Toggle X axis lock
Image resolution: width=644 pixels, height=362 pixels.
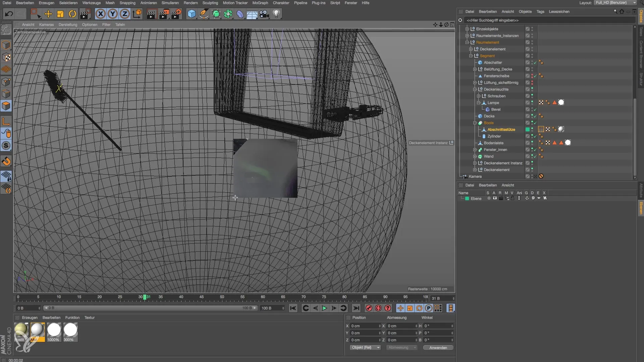[x=100, y=14]
